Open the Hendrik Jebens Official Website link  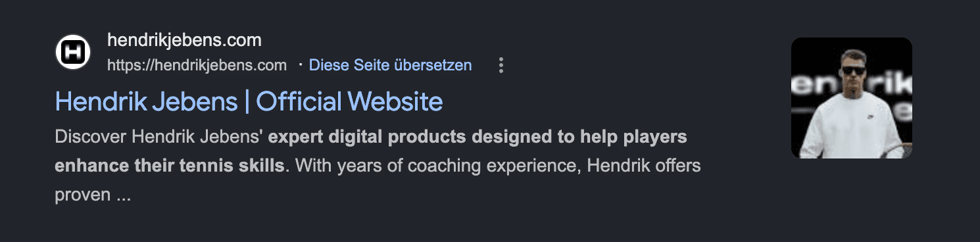(249, 101)
